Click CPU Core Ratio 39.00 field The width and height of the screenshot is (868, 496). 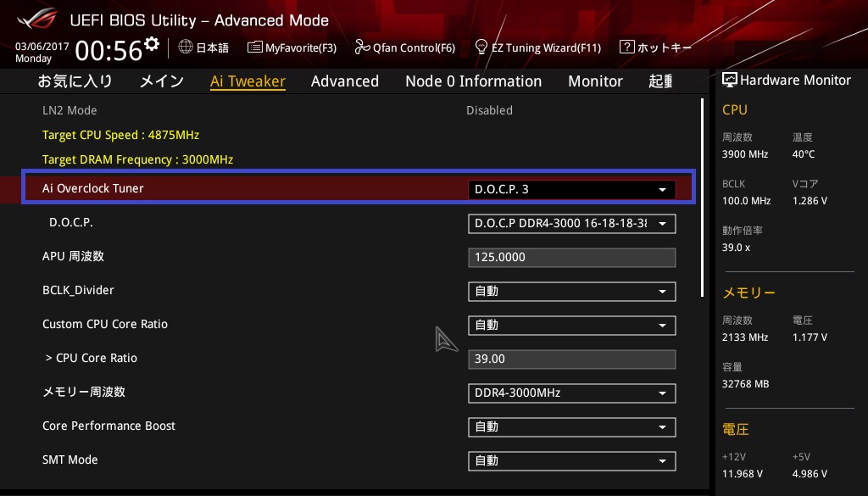tap(571, 359)
